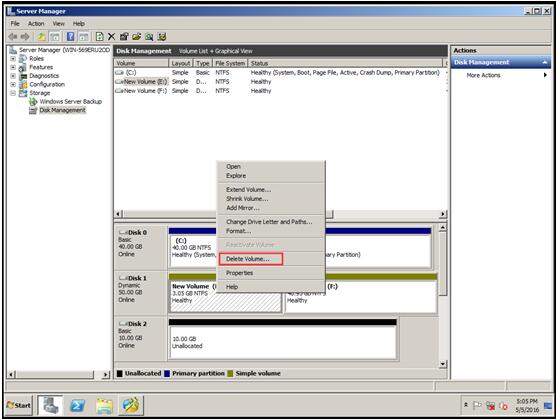
Task: Click the Forward arrow toolbar icon
Action: point(25,37)
